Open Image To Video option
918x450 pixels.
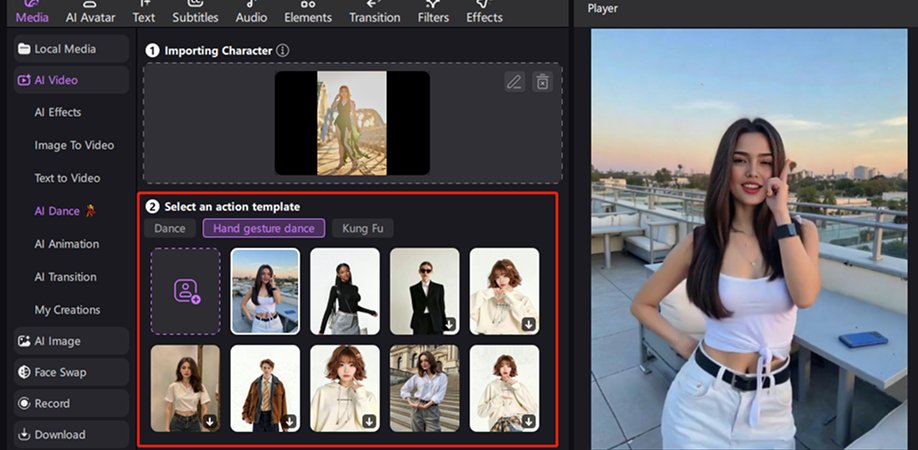[x=74, y=145]
